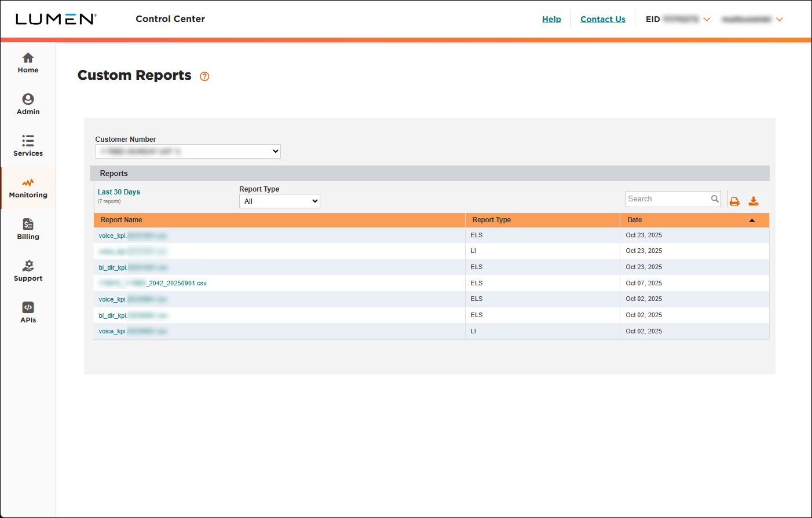The height and width of the screenshot is (518, 812).
Task: Toggle the Date column sort arrow
Action: click(x=752, y=220)
